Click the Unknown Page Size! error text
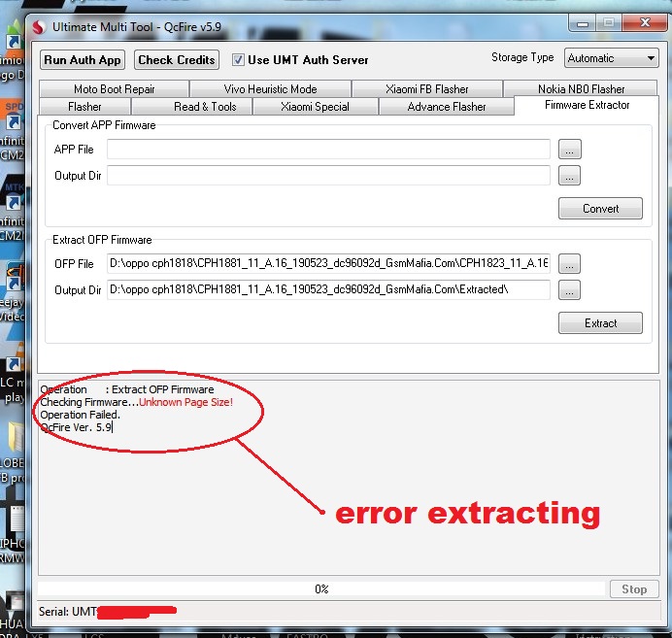Image resolution: width=672 pixels, height=638 pixels. click(185, 402)
